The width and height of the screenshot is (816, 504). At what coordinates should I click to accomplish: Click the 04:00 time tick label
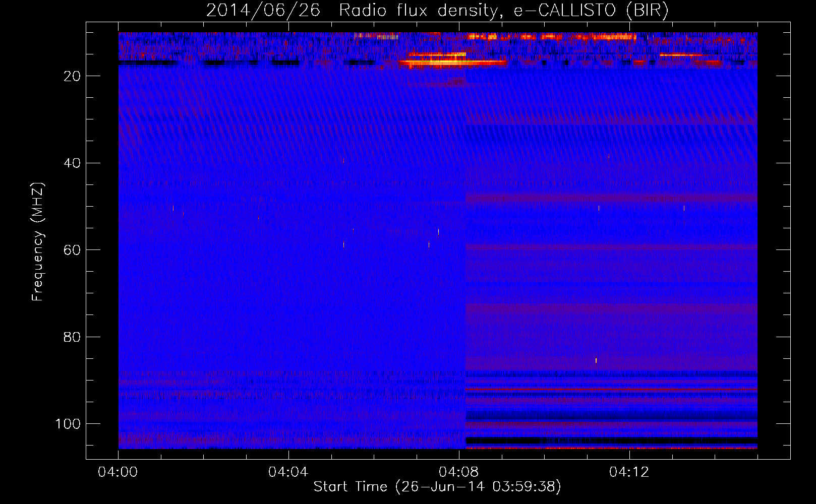pyautogui.click(x=118, y=472)
